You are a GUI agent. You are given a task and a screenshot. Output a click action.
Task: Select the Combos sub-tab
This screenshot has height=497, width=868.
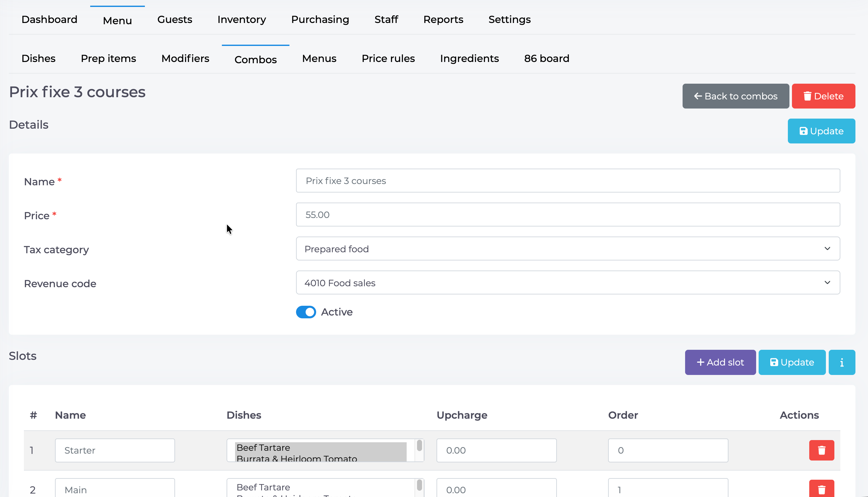tap(255, 59)
